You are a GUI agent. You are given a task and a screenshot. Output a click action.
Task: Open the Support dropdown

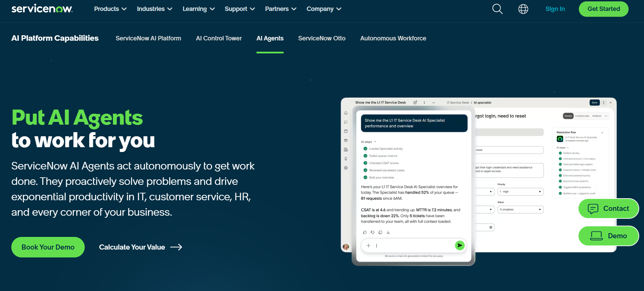(240, 9)
